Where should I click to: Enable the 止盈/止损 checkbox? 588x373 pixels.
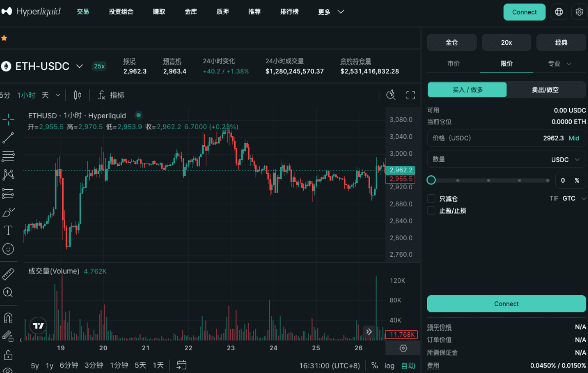pos(431,210)
